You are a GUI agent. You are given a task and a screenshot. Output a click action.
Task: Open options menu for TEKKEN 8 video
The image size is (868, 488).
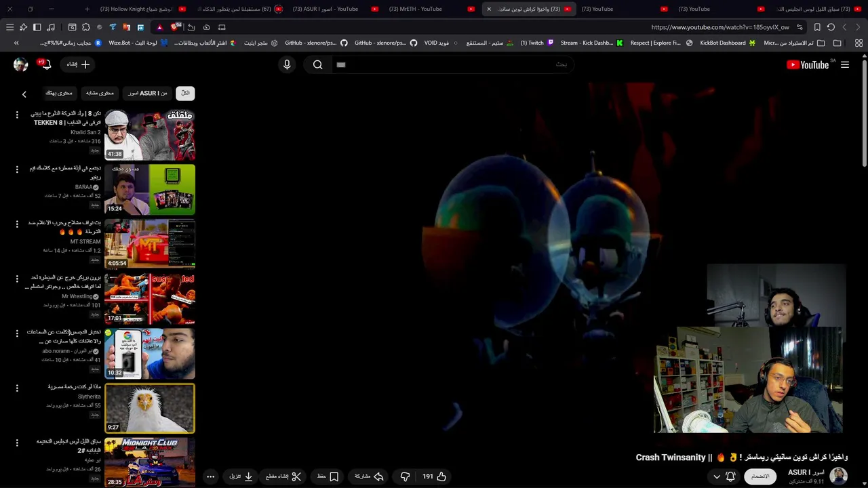17,115
